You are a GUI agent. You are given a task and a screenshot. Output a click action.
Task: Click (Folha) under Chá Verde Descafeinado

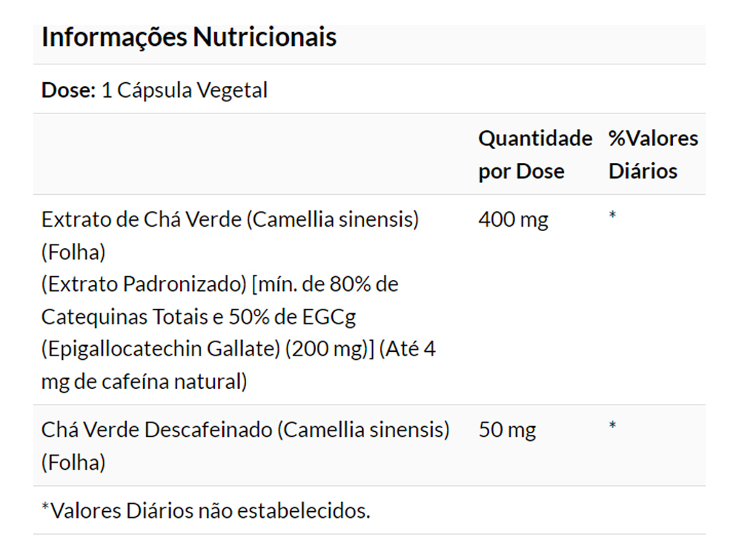tap(73, 463)
